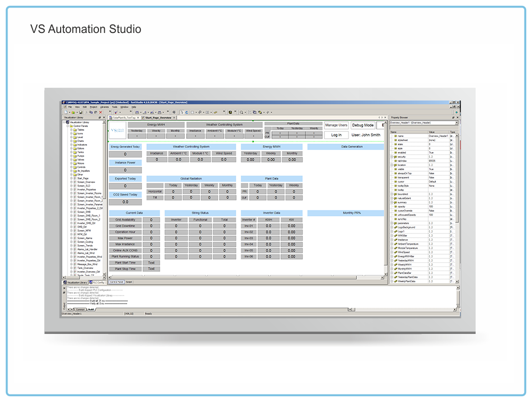
Task: Expand the Irradiance property node
Action: 392,240
